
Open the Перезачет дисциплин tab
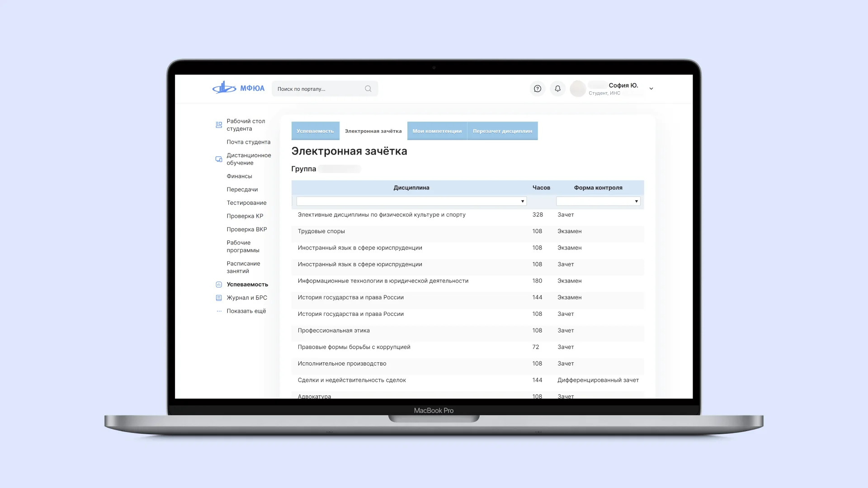[502, 131]
